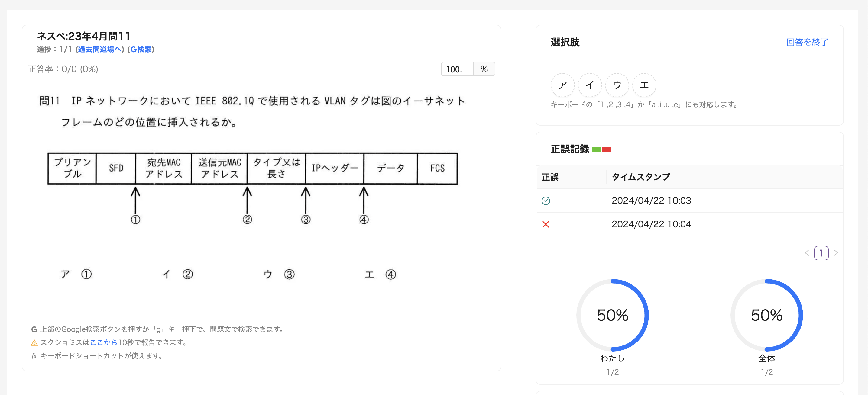
Task: Select page 1 in pagination
Action: click(821, 253)
